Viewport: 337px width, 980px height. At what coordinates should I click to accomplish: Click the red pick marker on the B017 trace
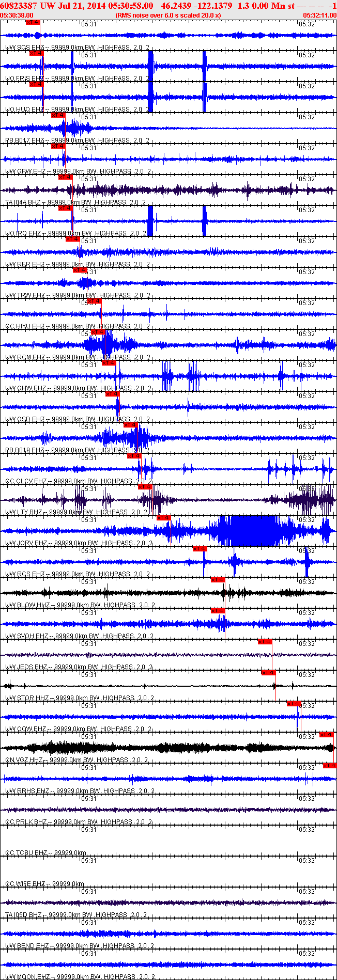tap(58, 115)
